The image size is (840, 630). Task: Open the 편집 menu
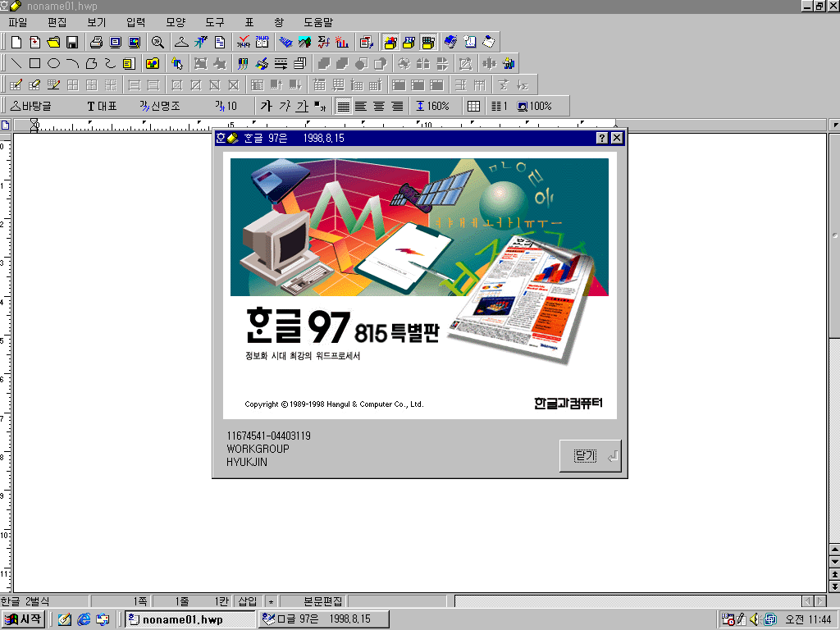(x=57, y=22)
